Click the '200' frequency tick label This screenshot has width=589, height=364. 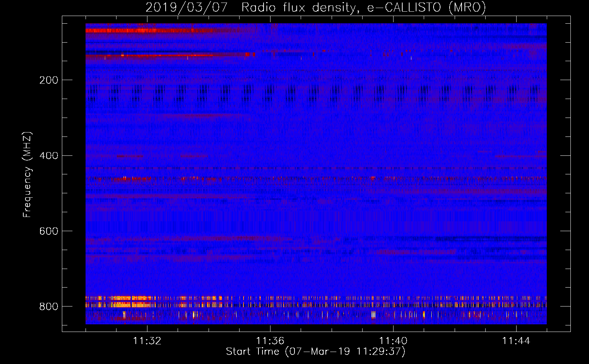(49, 80)
